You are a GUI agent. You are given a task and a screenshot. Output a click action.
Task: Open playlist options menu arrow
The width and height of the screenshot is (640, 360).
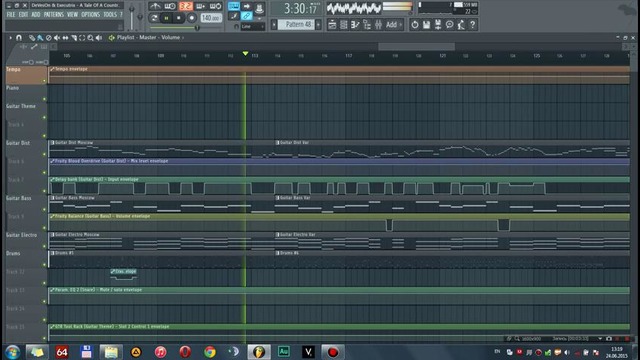pos(11,38)
